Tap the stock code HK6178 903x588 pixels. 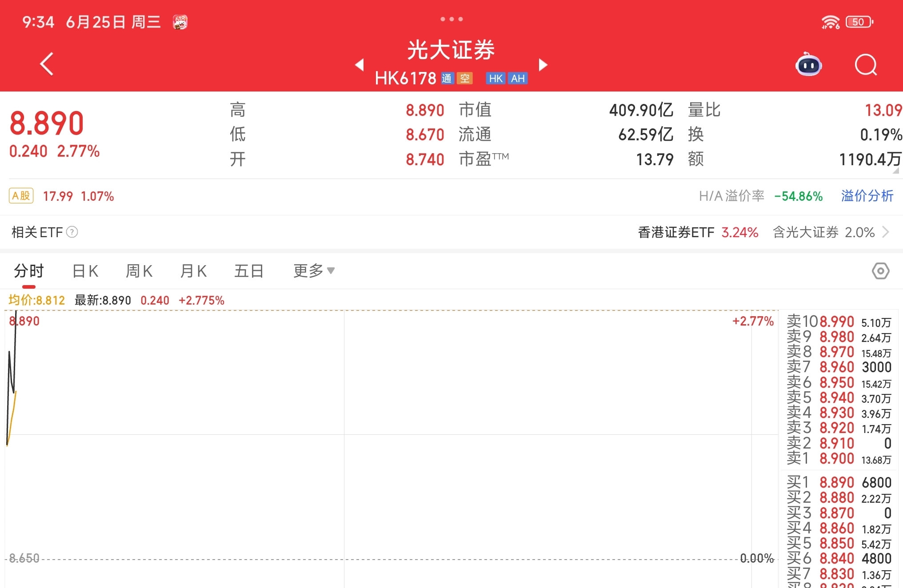coord(405,79)
